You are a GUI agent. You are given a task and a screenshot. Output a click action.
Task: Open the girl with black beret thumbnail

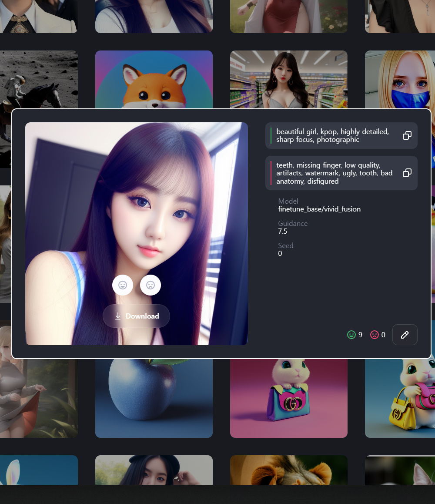click(x=154, y=470)
